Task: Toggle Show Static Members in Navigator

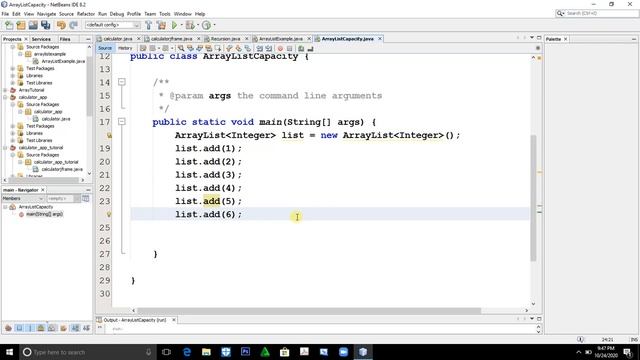Action: click(x=30, y=328)
